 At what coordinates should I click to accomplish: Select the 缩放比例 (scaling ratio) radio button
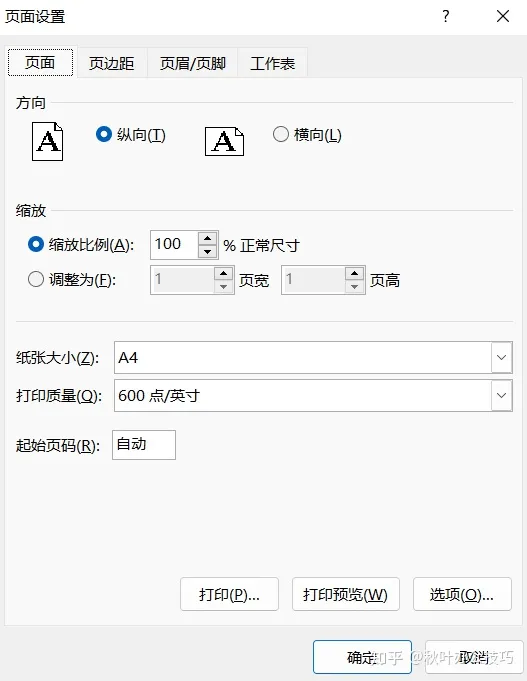(36, 244)
